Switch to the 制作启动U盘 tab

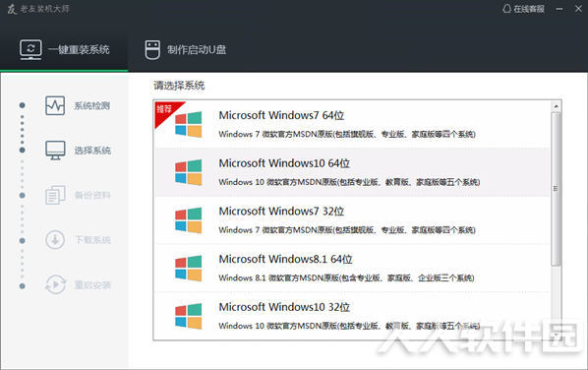186,49
